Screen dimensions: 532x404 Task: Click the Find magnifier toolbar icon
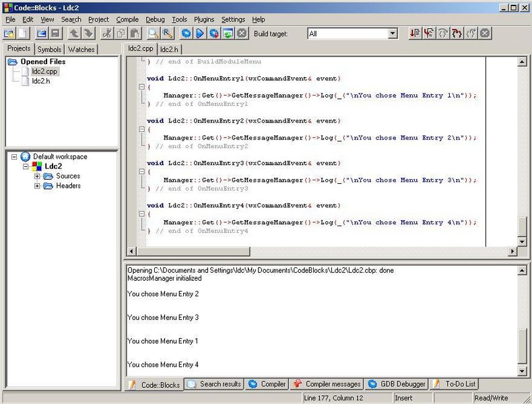(x=154, y=33)
